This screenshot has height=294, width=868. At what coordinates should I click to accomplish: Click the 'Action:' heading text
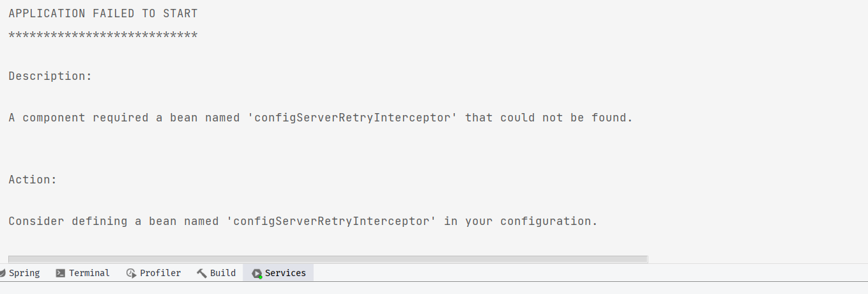(33, 180)
